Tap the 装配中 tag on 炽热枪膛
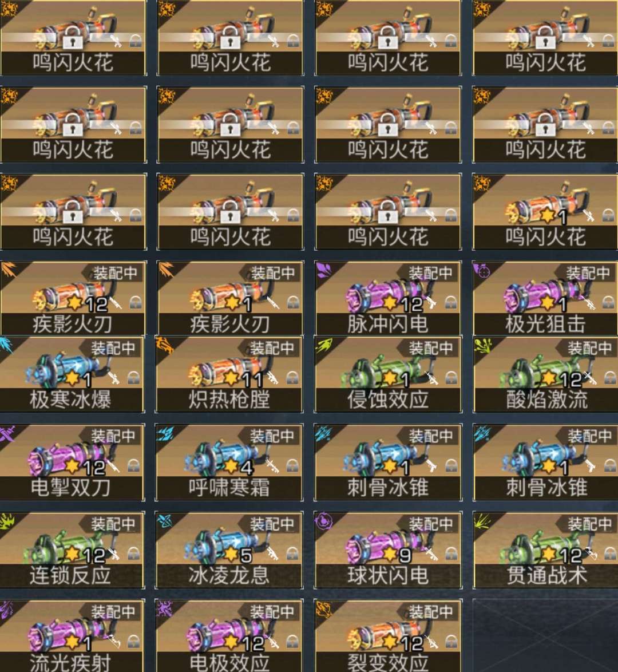 (272, 348)
